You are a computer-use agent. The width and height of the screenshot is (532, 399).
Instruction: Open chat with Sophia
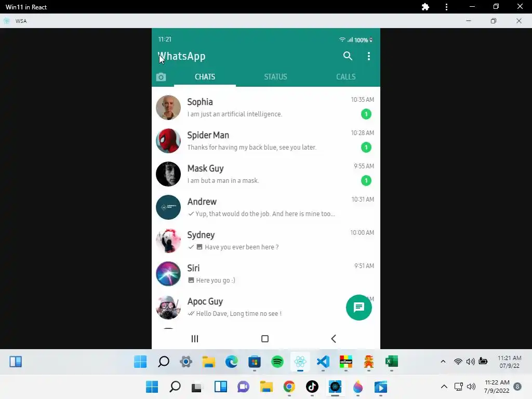click(266, 108)
